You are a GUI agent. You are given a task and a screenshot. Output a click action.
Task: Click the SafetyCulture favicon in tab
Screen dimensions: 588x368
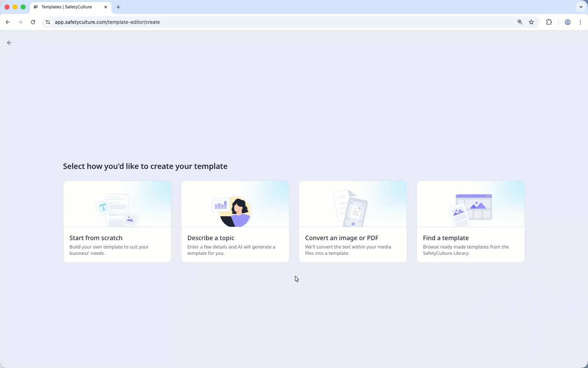coord(36,7)
